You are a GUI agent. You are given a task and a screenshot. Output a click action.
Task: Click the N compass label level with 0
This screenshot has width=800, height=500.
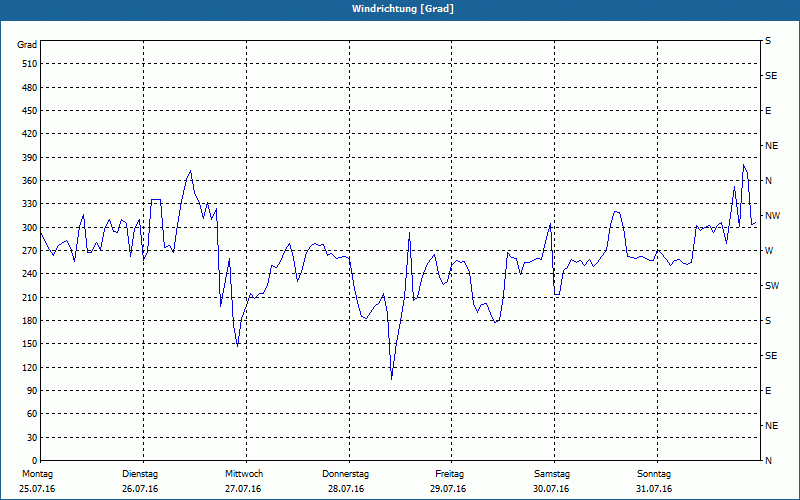[x=768, y=461]
